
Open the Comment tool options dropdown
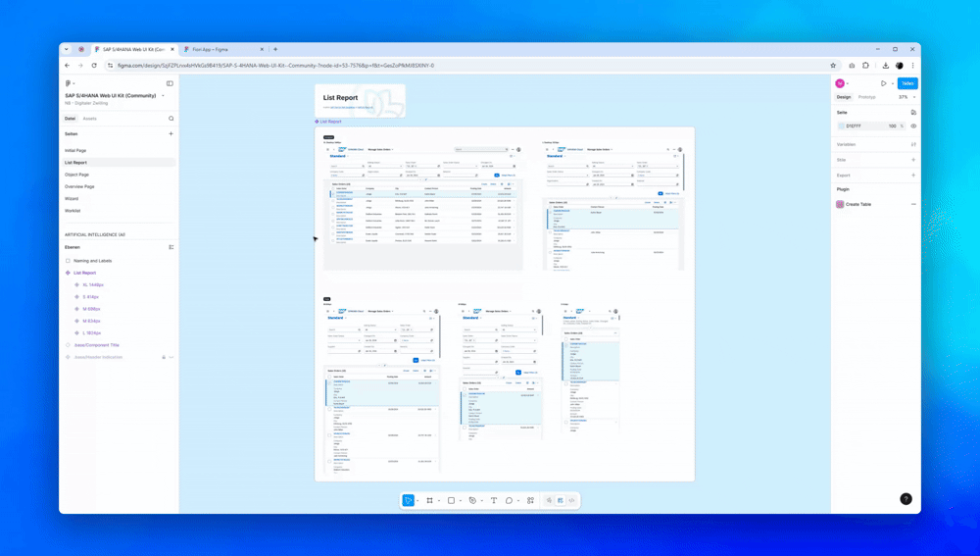pos(518,501)
